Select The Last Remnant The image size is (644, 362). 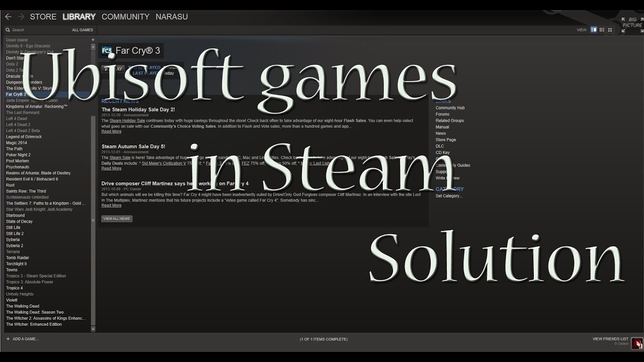pyautogui.click(x=23, y=113)
